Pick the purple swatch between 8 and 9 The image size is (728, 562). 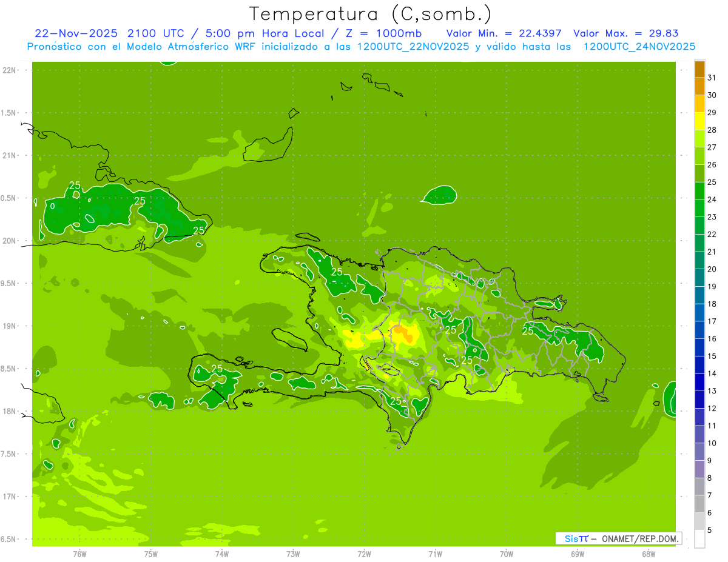pos(699,469)
